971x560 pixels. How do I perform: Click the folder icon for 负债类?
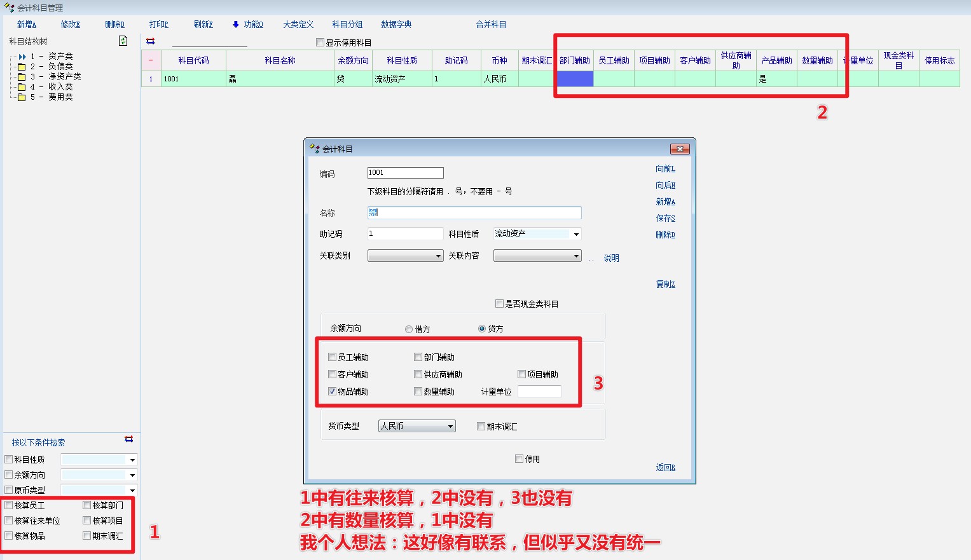click(22, 67)
